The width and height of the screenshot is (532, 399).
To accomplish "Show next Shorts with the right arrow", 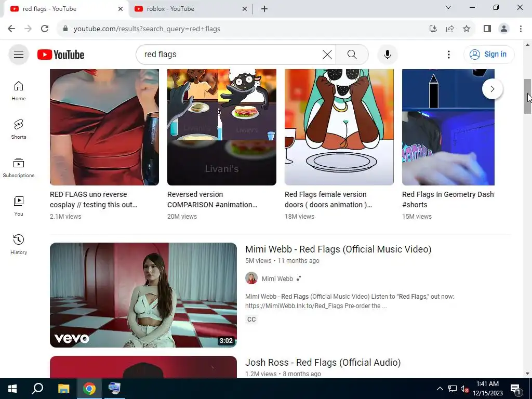I will (x=493, y=89).
